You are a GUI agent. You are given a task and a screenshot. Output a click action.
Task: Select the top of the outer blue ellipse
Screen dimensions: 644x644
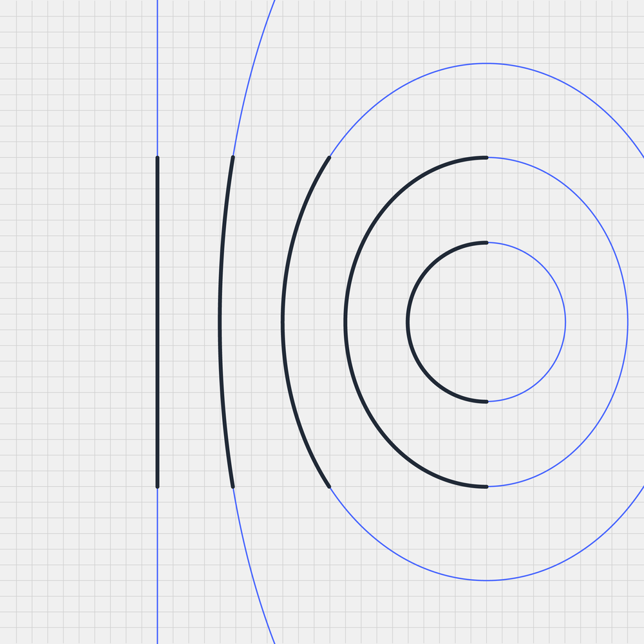(487, 63)
